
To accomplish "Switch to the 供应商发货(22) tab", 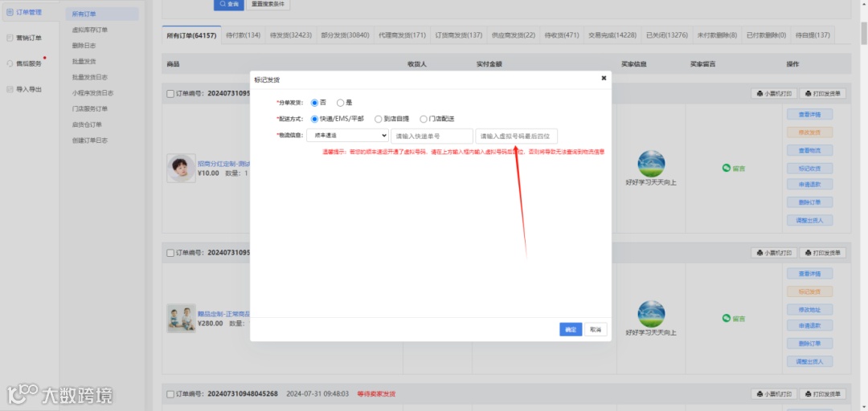I will (x=513, y=35).
